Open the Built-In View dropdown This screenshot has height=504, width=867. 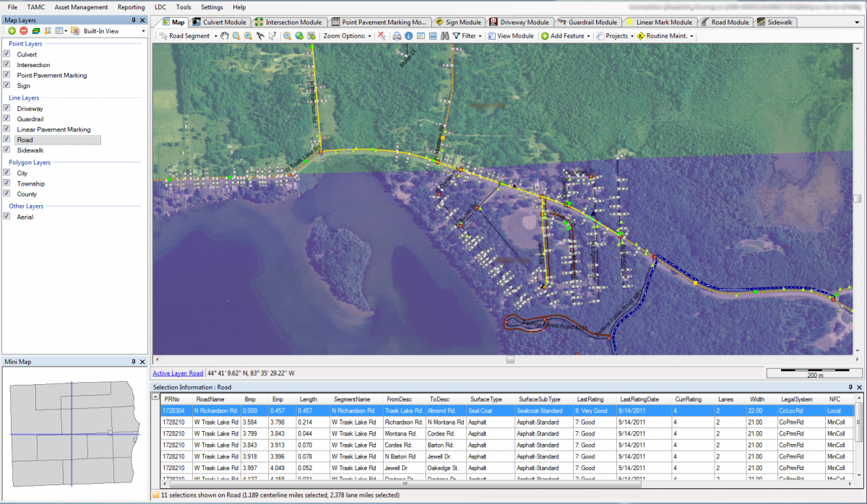(x=143, y=31)
